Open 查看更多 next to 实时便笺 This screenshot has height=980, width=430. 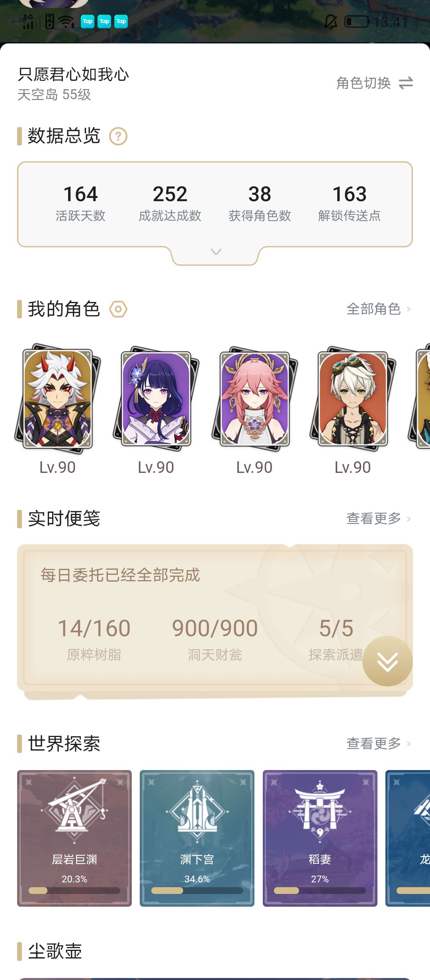(378, 519)
